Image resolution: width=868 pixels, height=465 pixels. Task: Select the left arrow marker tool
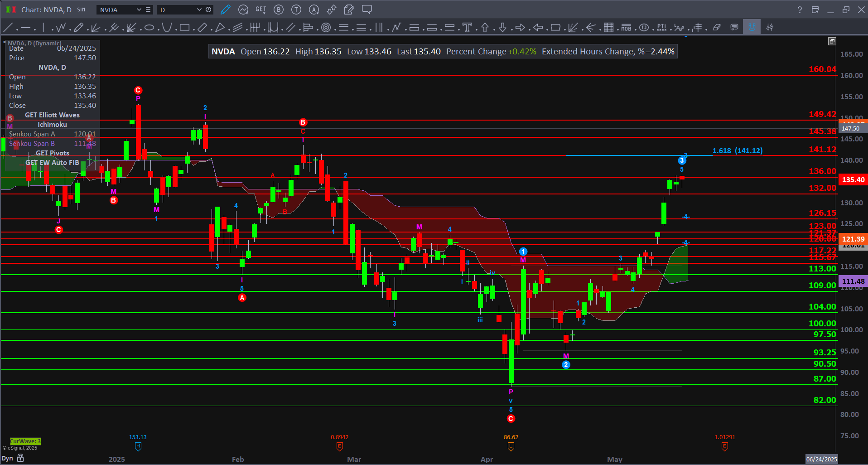tap(538, 28)
